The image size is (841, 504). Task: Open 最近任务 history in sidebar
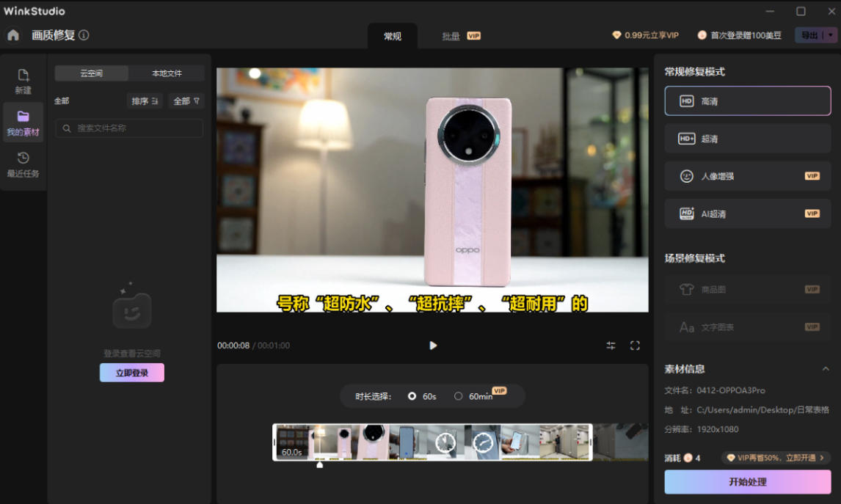coord(23,165)
